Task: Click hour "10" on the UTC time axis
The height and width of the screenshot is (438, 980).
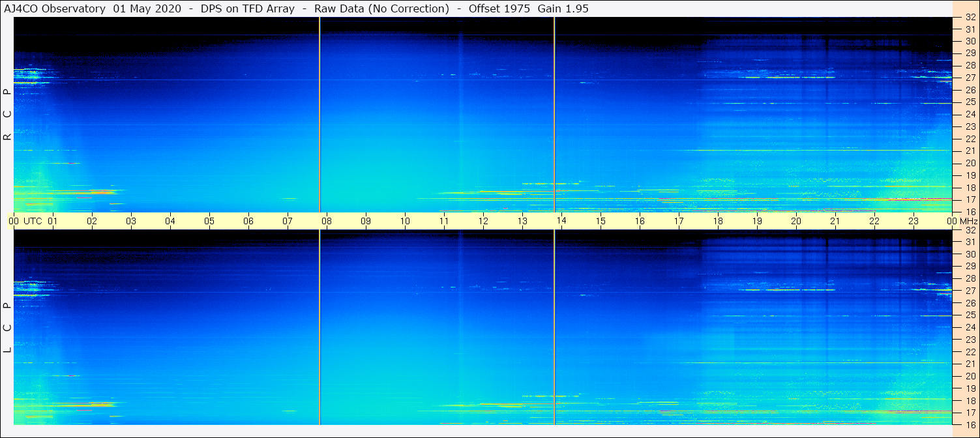Action: coord(405,221)
